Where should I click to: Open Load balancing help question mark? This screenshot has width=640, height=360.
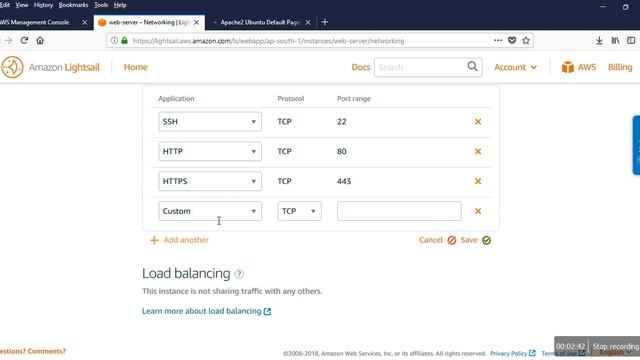[x=239, y=274]
